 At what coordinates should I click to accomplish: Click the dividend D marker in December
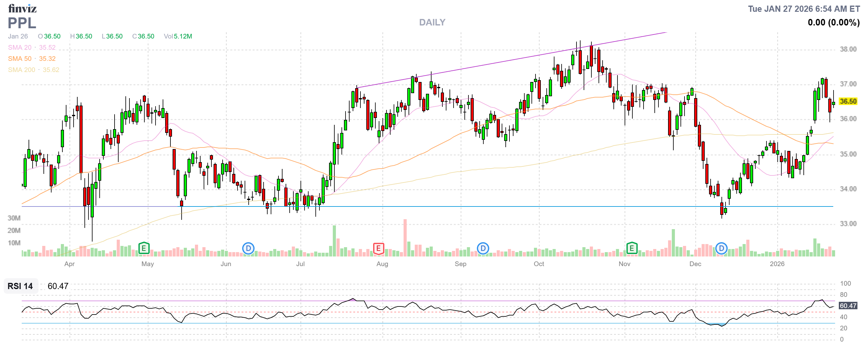point(721,249)
